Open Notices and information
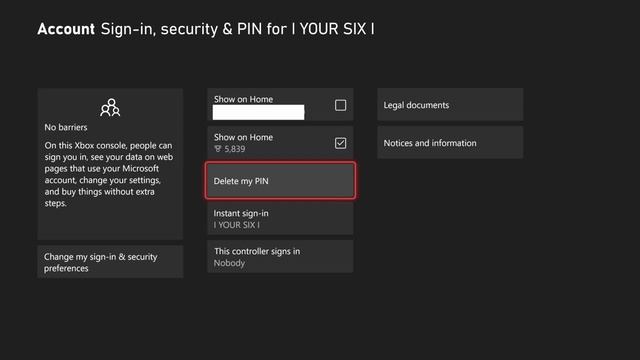Viewport: 640px width, 360px height. (x=450, y=143)
